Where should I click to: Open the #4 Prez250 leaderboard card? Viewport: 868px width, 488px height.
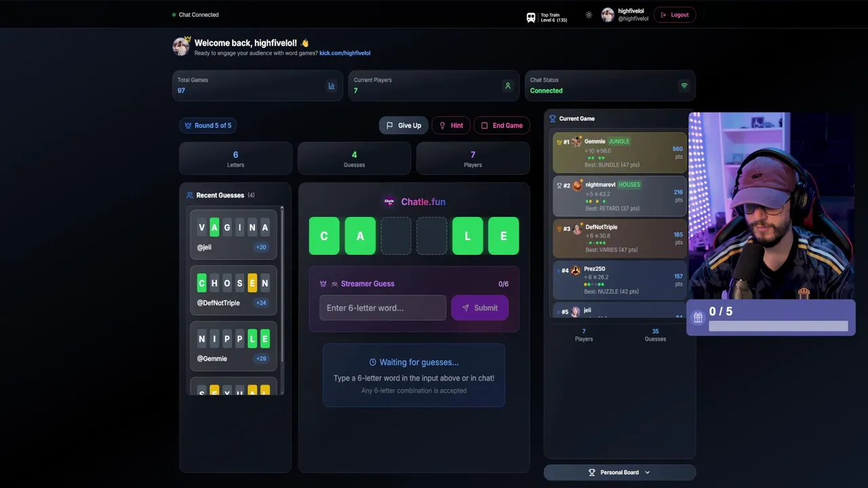coord(620,280)
